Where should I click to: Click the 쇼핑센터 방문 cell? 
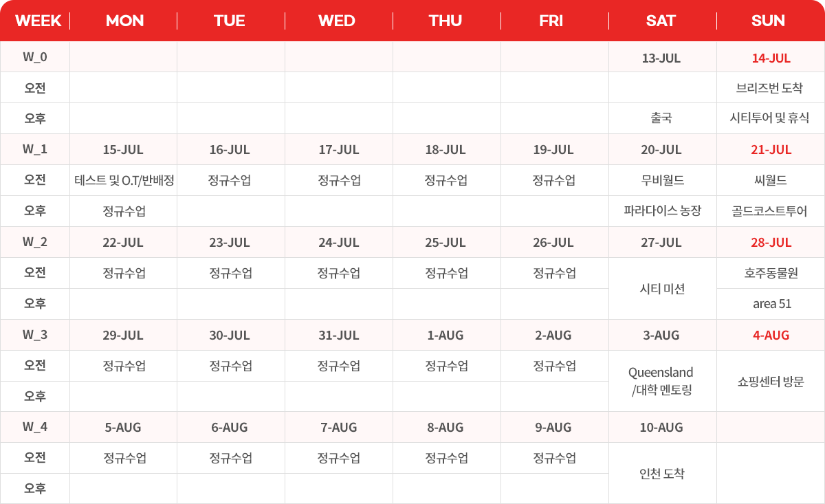click(x=770, y=382)
